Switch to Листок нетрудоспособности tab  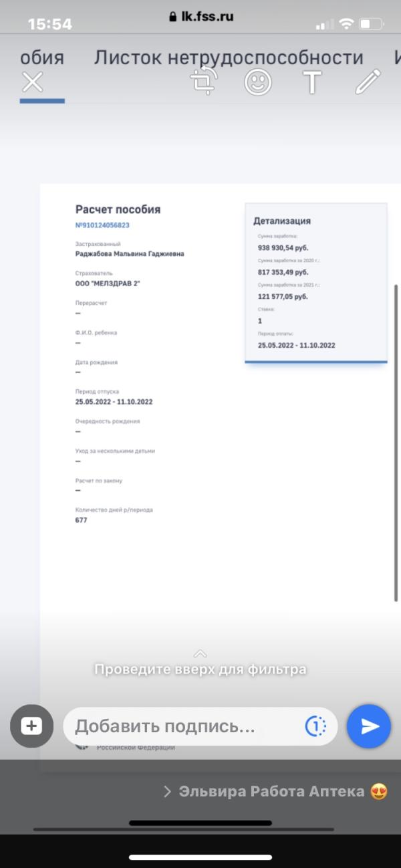(x=229, y=58)
